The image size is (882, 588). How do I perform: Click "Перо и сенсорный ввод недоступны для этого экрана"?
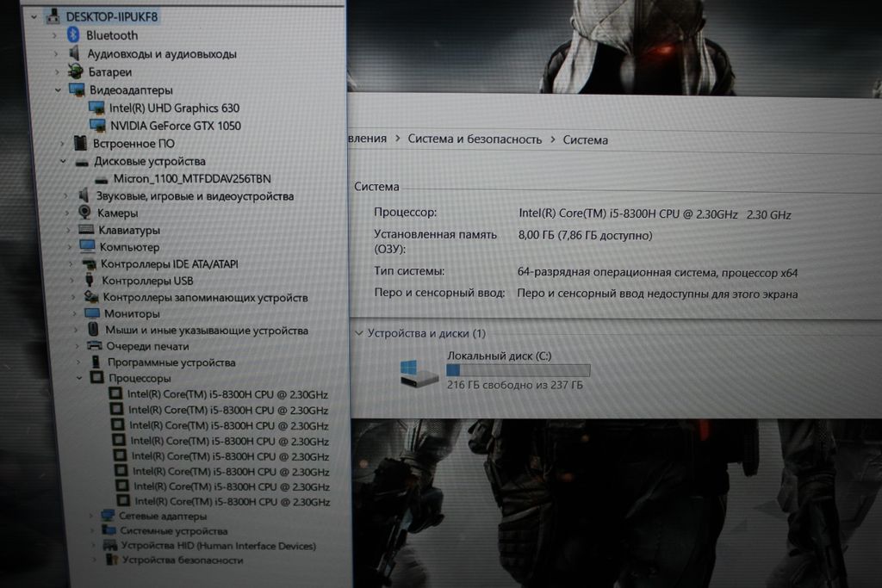tap(657, 294)
